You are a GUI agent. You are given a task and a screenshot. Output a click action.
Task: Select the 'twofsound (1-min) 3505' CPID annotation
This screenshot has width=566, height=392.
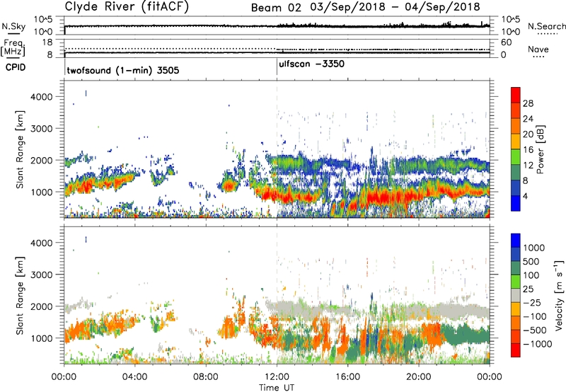pos(122,70)
